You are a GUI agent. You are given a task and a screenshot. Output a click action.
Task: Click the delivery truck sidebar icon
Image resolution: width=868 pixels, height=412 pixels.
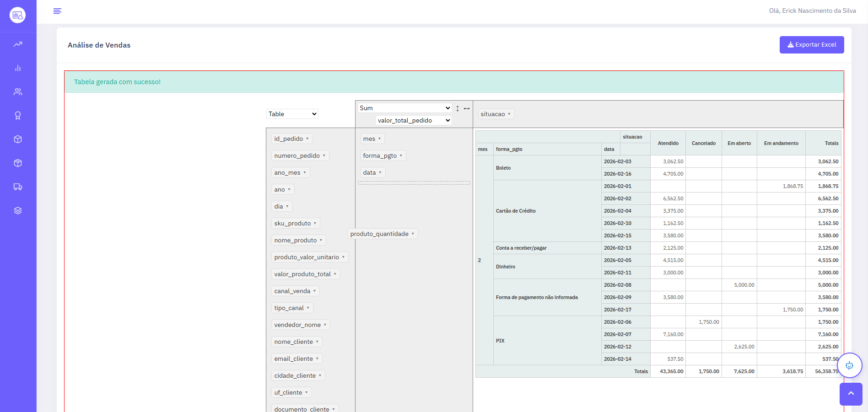[x=18, y=187]
